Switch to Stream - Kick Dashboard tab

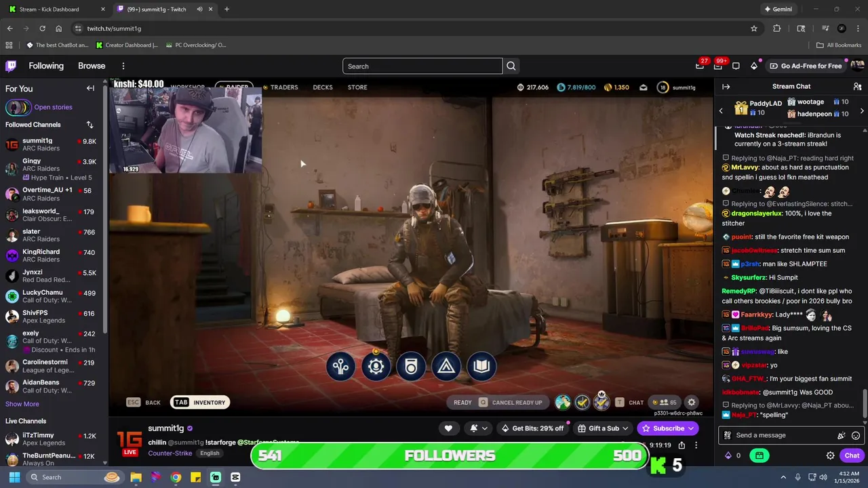(56, 9)
